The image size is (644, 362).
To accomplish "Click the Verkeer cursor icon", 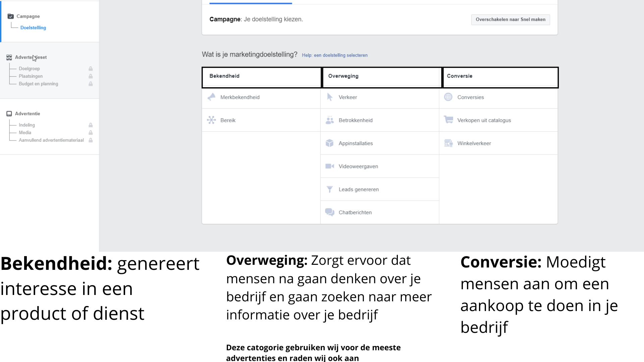I will tap(330, 97).
